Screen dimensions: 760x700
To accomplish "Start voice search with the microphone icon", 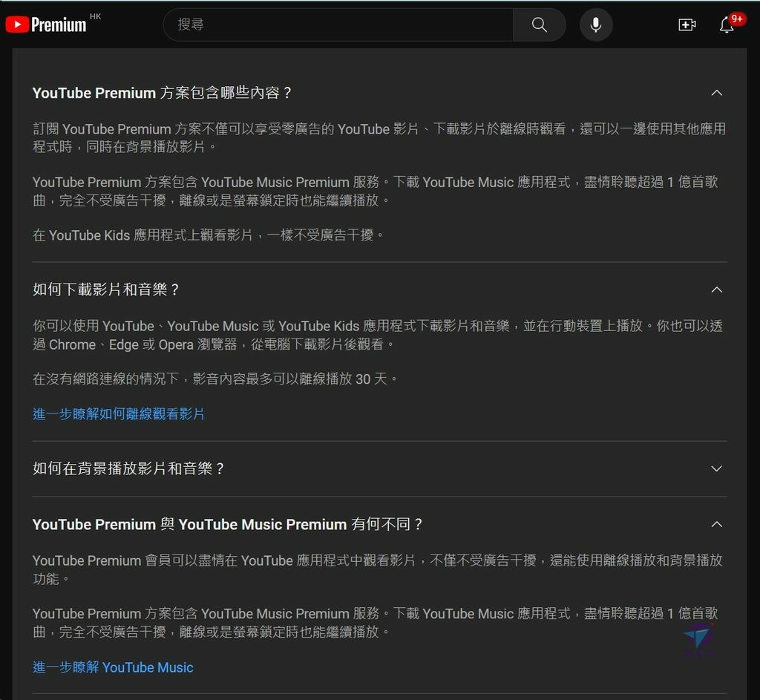I will point(596,24).
